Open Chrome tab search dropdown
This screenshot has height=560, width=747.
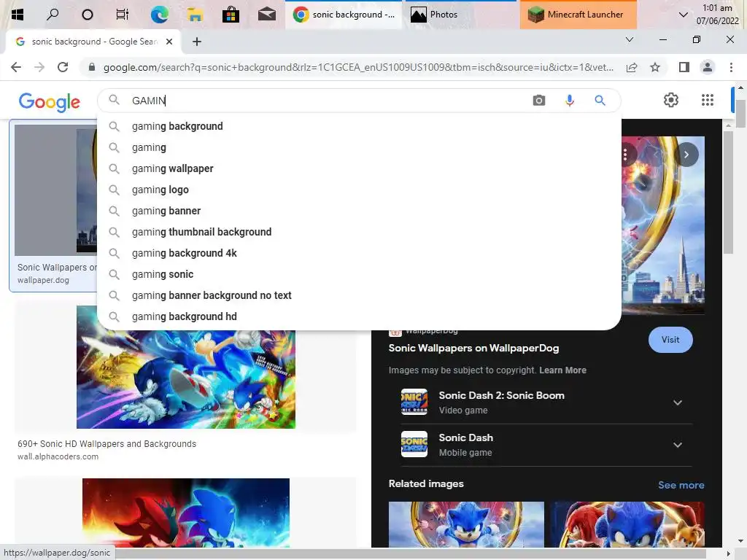tap(630, 39)
